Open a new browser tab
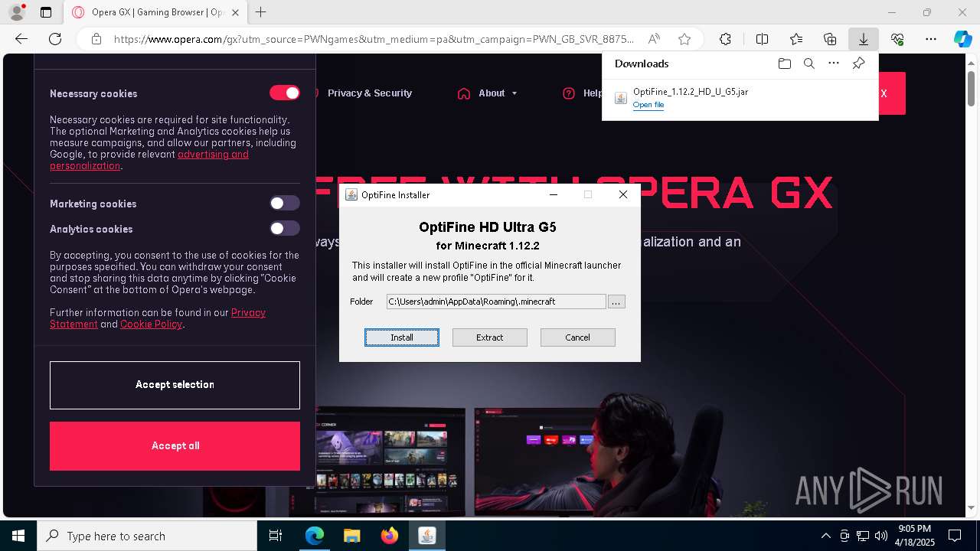The image size is (980, 551). [261, 12]
